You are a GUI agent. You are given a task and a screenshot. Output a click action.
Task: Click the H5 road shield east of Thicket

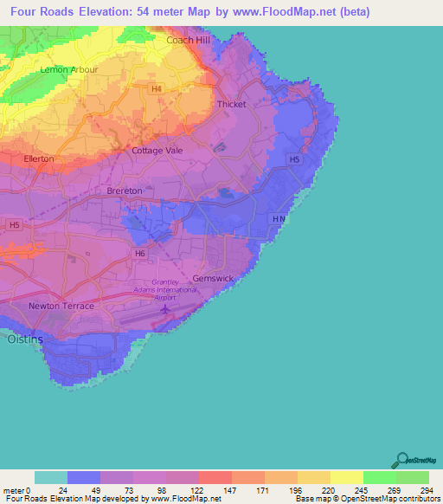294,159
